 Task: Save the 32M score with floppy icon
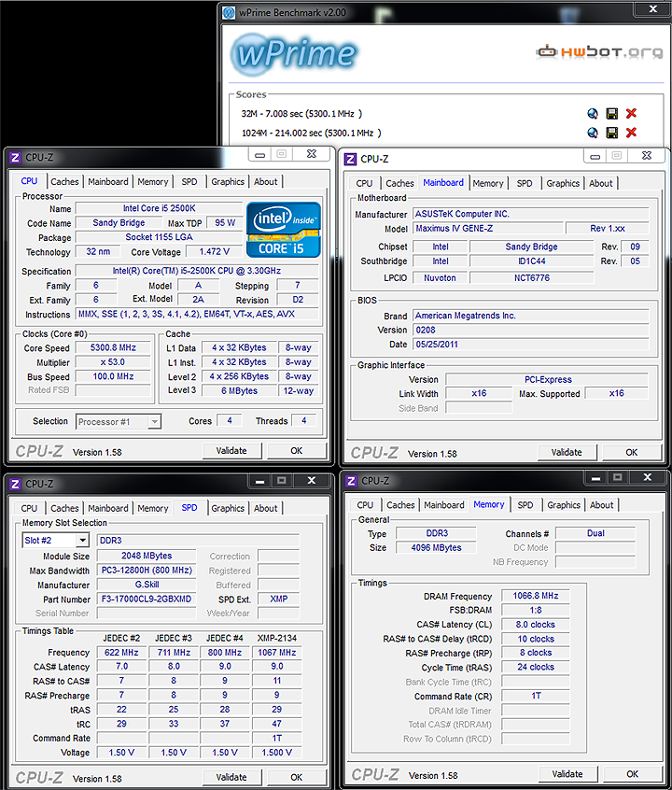611,113
